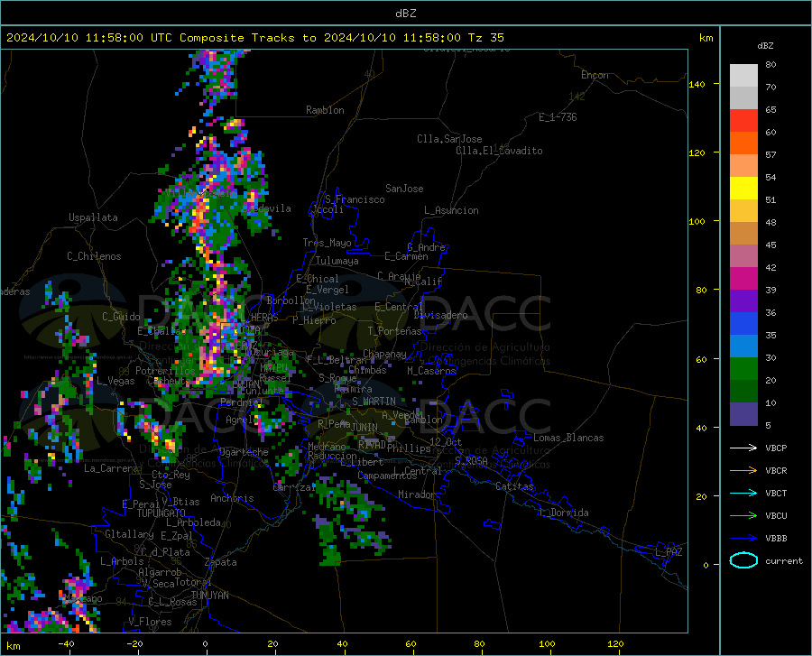Pick the magenta 39–42 dBZ swatch
This screenshot has width=812, height=656.
(x=743, y=279)
